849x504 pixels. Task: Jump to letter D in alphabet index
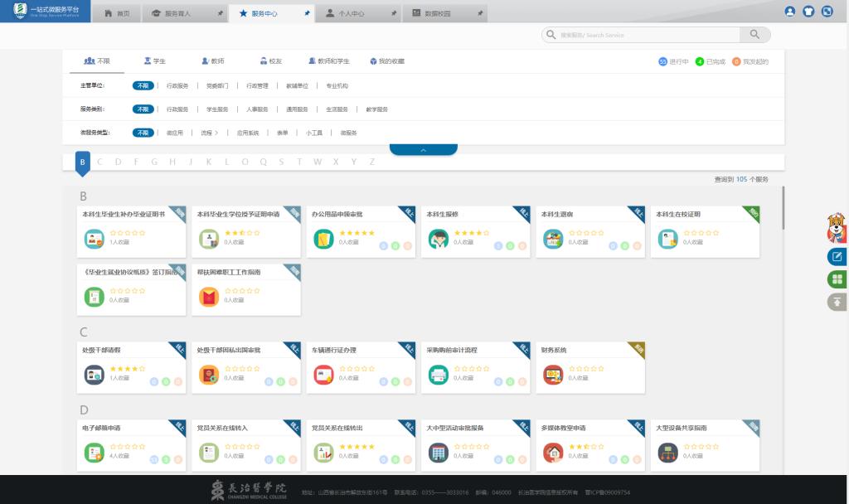click(x=119, y=162)
